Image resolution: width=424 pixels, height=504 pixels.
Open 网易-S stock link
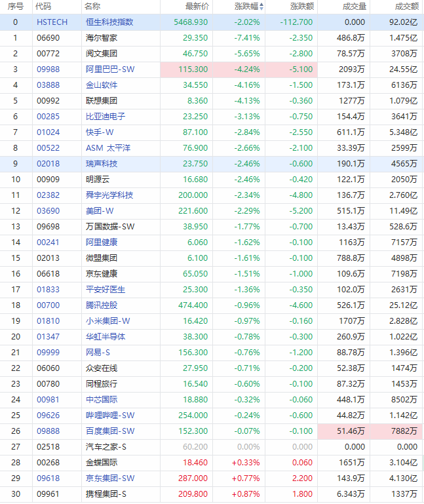pyautogui.click(x=98, y=353)
